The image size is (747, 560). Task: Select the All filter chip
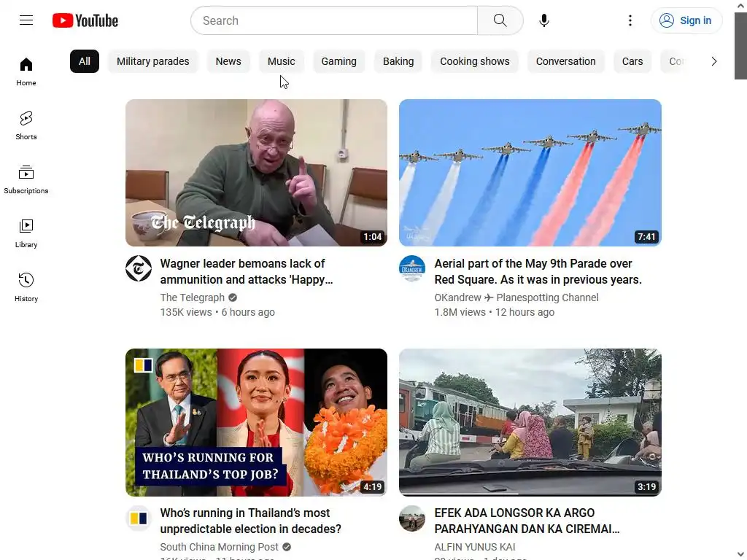(85, 61)
